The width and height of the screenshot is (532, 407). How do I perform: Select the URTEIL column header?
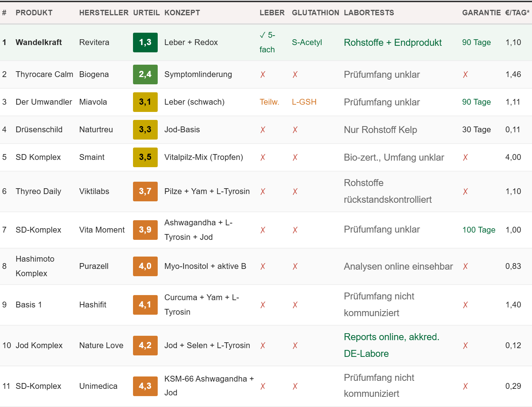(146, 13)
